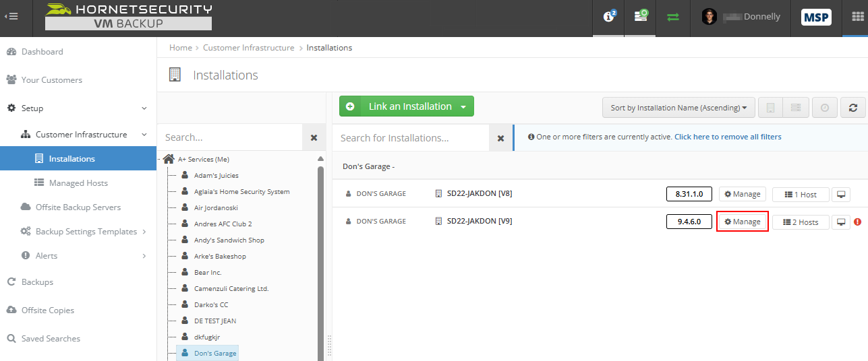Select A+ Services (Me) root node
Image resolution: width=868 pixels, height=361 pixels.
pyautogui.click(x=204, y=160)
